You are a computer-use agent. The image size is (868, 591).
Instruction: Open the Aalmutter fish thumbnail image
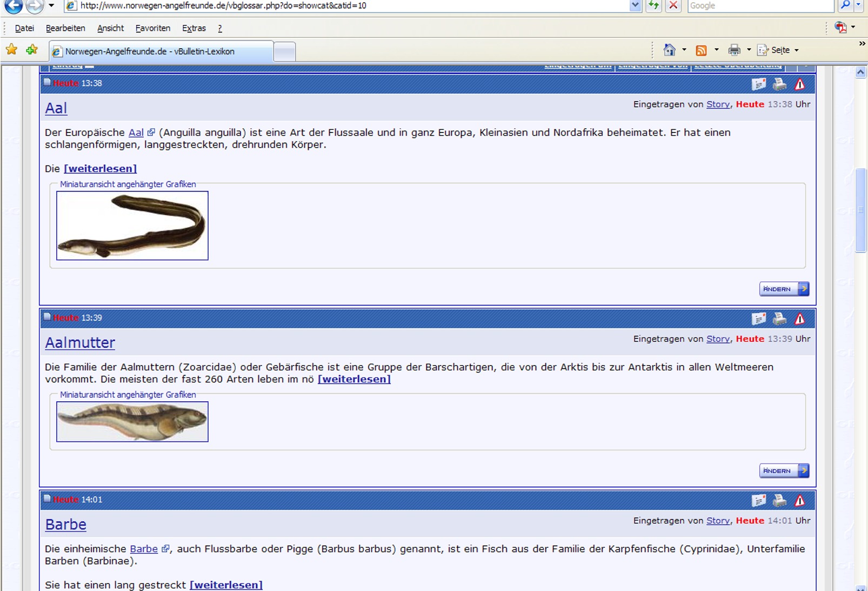click(132, 422)
